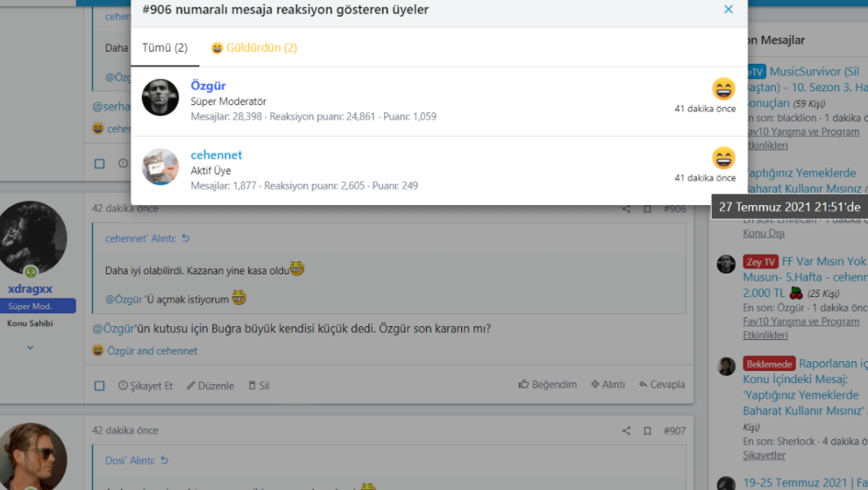The width and height of the screenshot is (868, 490).
Task: Close the reactions dialog with X
Action: (728, 10)
